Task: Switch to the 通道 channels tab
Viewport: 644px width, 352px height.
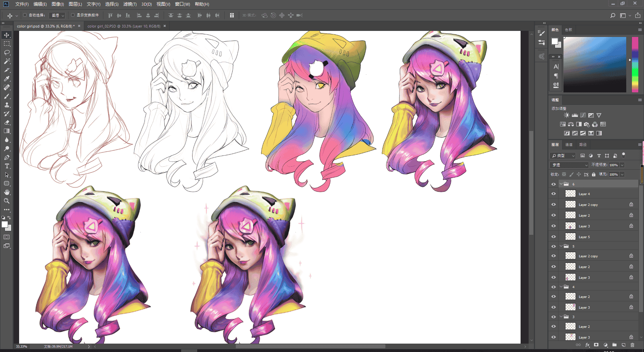Action: click(569, 144)
